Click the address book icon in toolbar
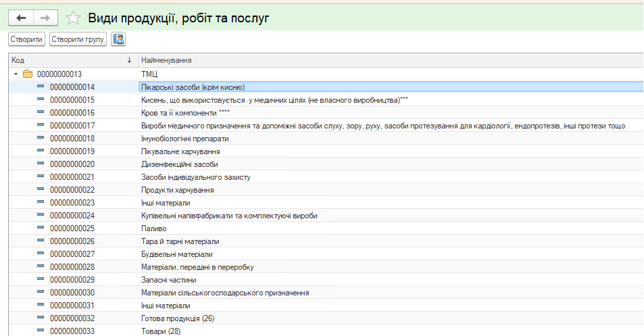 click(118, 39)
